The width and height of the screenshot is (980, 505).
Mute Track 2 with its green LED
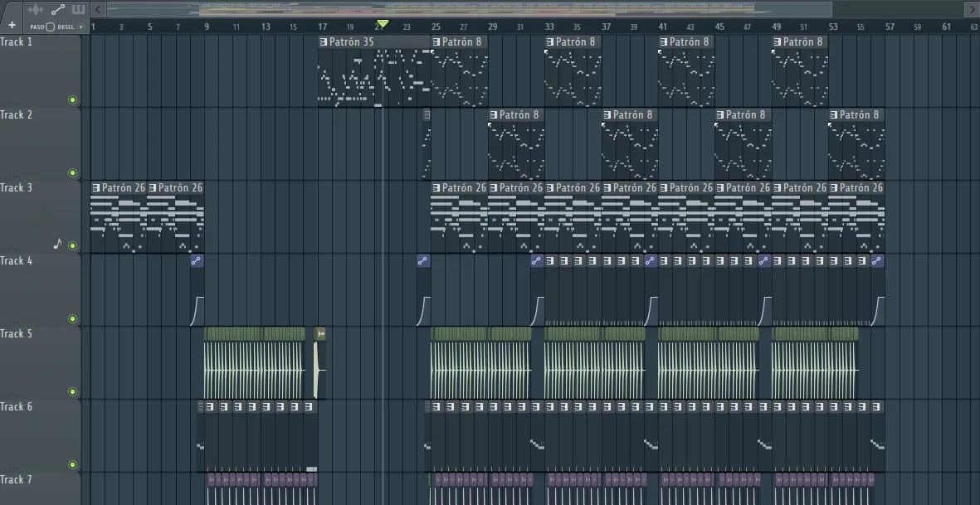(x=72, y=173)
